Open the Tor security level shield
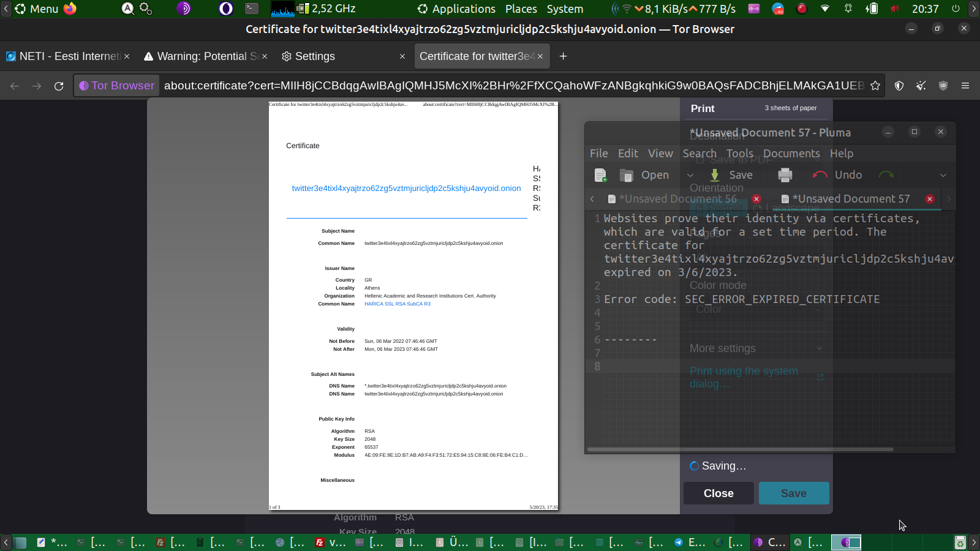Image resolution: width=980 pixels, height=551 pixels. [899, 86]
